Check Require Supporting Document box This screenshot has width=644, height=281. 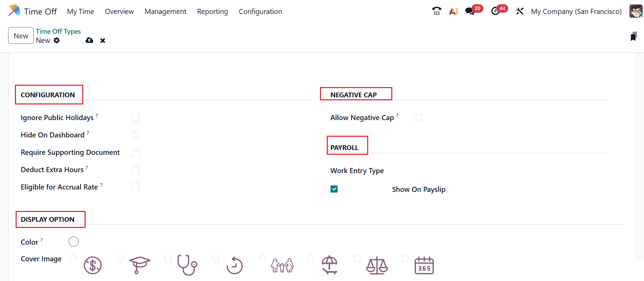[x=136, y=153]
